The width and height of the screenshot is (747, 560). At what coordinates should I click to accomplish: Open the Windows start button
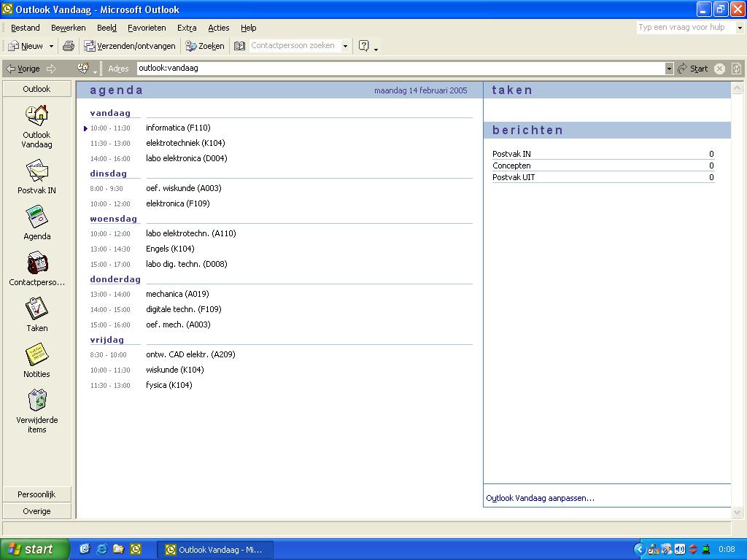[34, 549]
